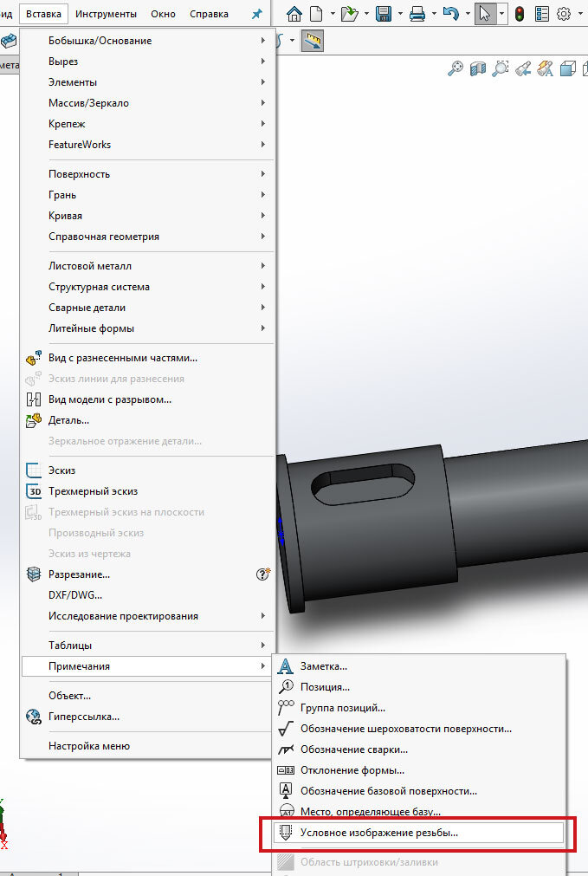Image resolution: width=588 pixels, height=876 pixels.
Task: Undo the last action with the arrow icon
Action: [x=450, y=13]
